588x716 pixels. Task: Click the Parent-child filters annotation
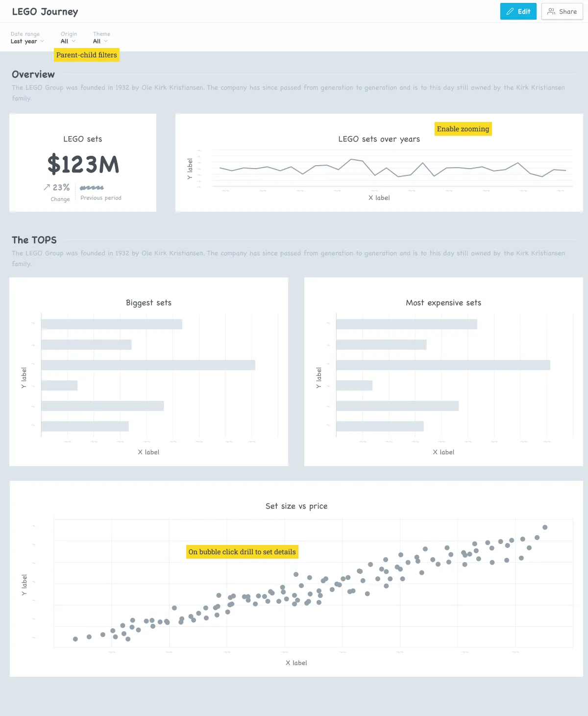[86, 55]
